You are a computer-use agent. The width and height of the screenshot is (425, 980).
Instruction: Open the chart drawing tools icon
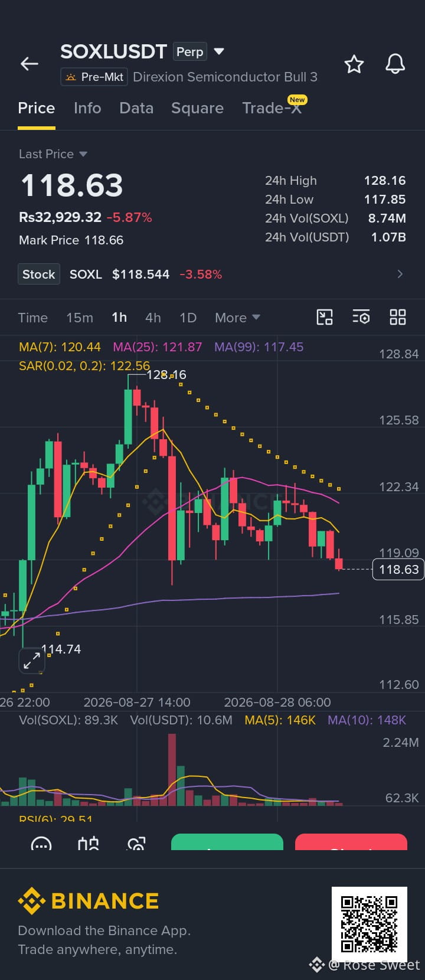click(x=325, y=318)
